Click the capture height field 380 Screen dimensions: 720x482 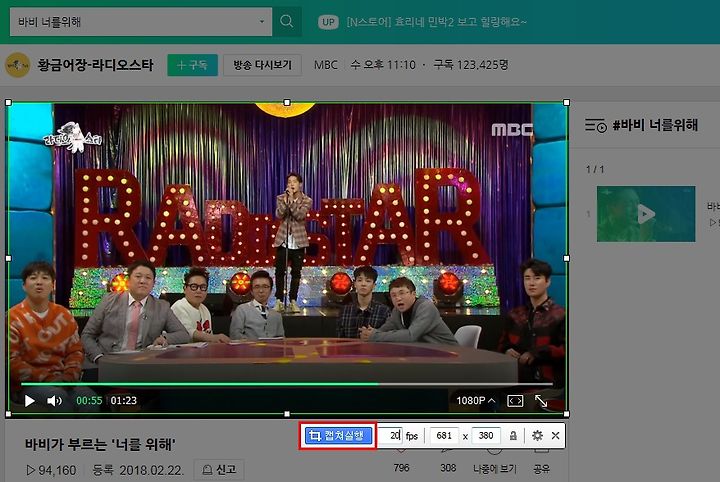(x=486, y=436)
